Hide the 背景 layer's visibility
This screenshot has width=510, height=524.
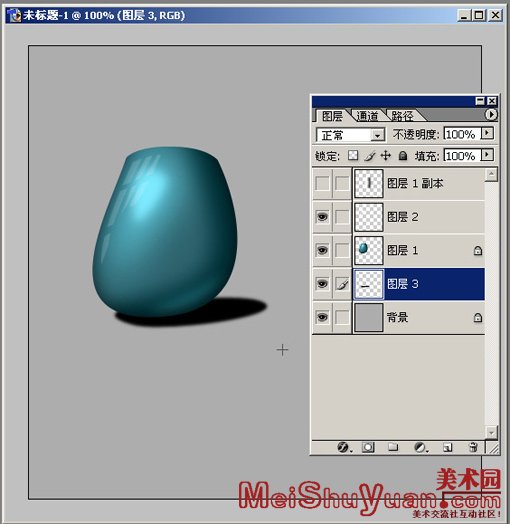click(322, 317)
